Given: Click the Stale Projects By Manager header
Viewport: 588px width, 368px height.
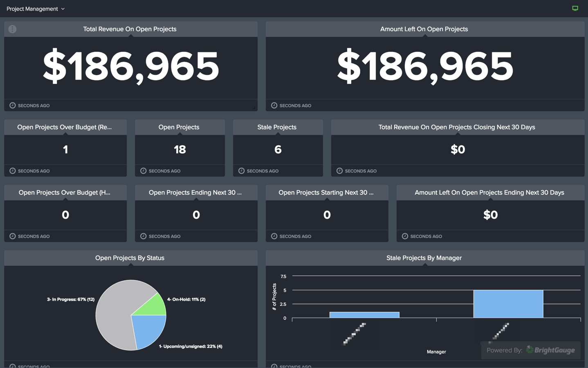Looking at the screenshot, I should coord(424,258).
